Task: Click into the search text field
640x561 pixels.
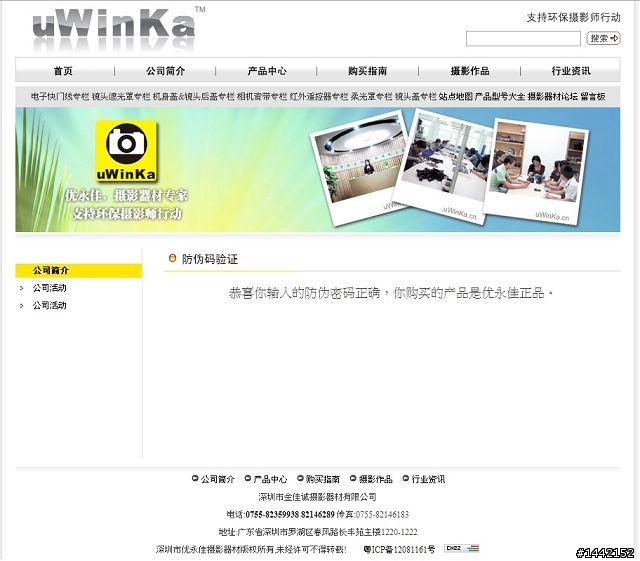Action: click(x=523, y=39)
